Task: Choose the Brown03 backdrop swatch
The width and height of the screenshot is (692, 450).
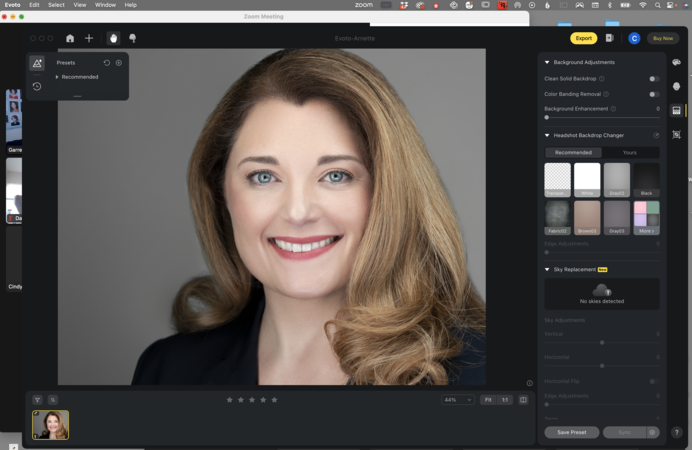Action: pos(587,216)
